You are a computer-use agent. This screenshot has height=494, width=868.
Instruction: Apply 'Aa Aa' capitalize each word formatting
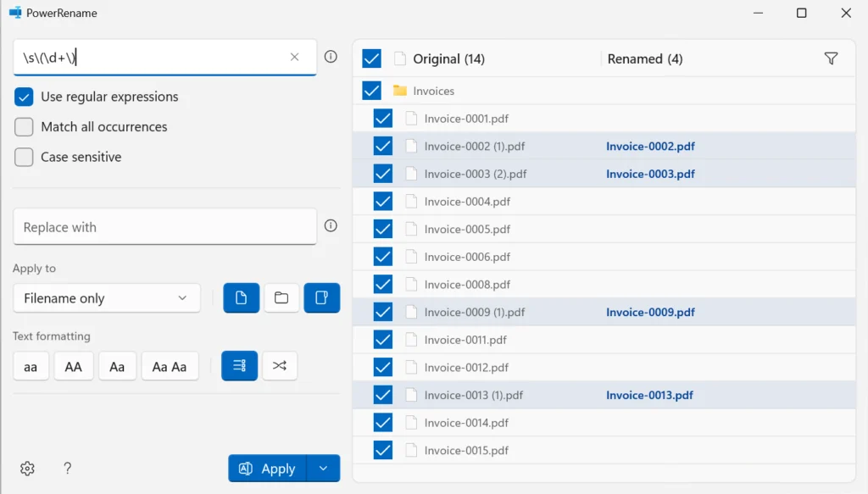pos(170,366)
